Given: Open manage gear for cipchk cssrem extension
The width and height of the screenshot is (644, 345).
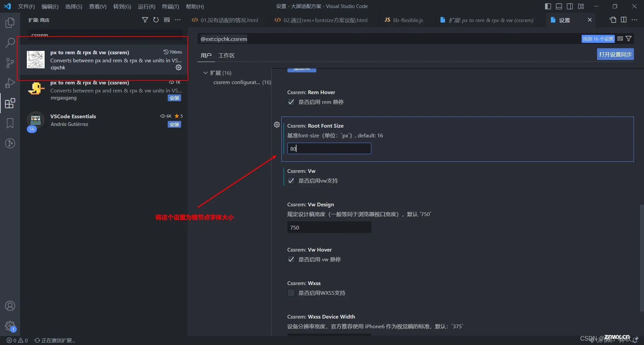Looking at the screenshot, I should pos(178,67).
